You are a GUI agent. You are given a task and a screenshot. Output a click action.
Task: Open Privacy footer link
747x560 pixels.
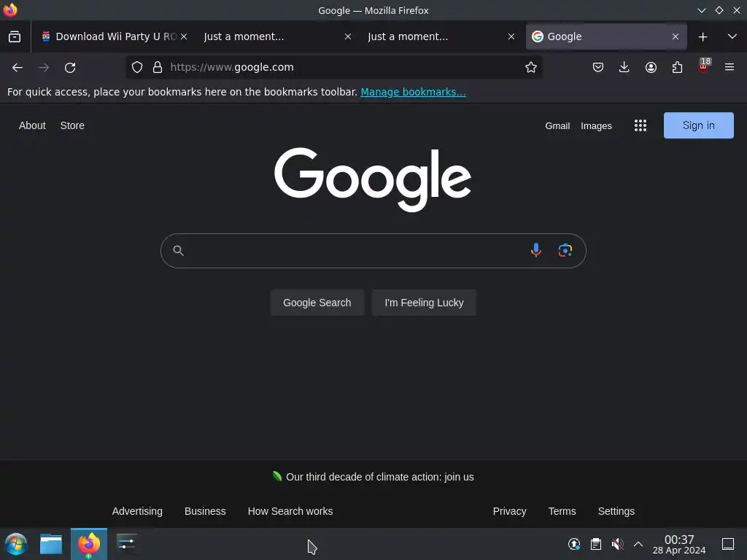(x=509, y=511)
